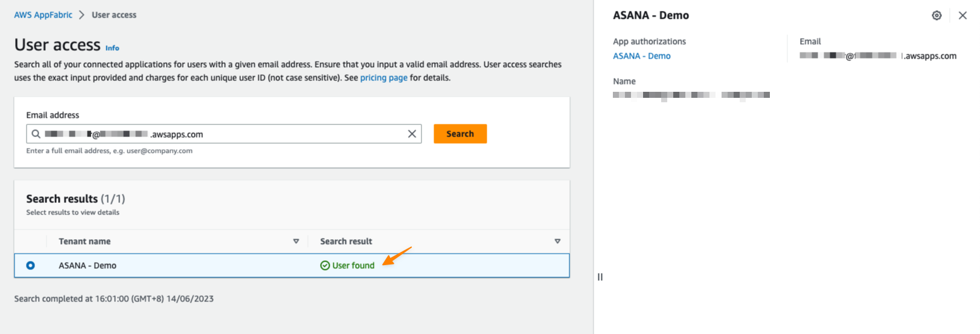The image size is (980, 334).
Task: Open the ASANA - Demo app authorization link
Action: [x=642, y=56]
